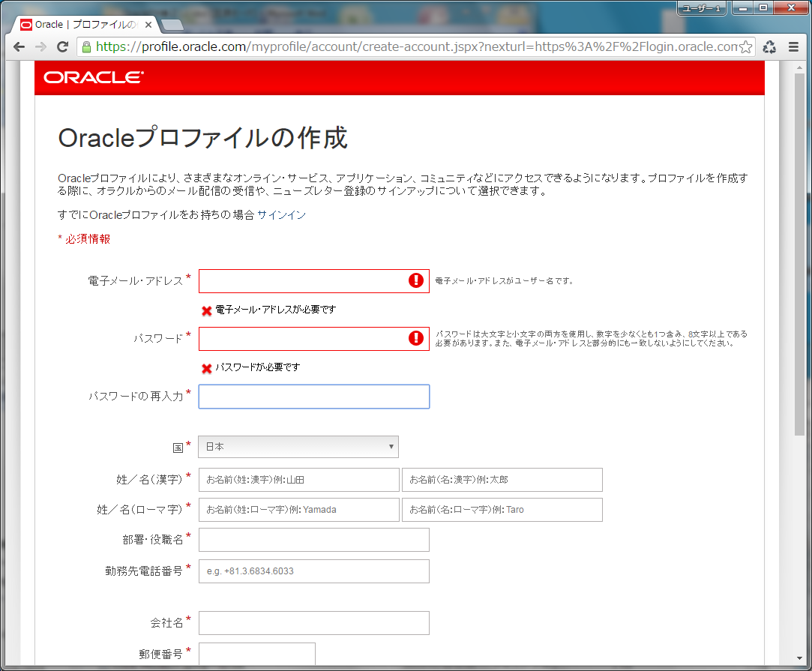Focus the 電子メール・アドレス input field

314,281
